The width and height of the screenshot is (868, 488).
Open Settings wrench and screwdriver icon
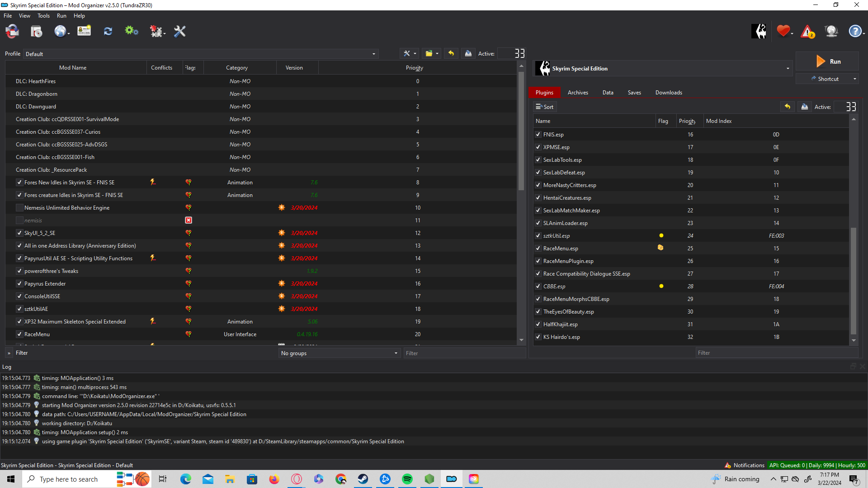point(180,31)
